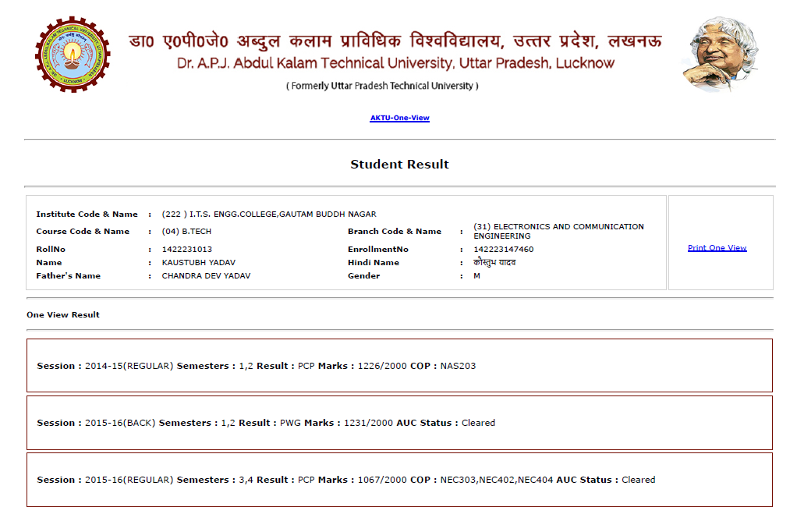Image resolution: width=797 pixels, height=532 pixels.
Task: Open the AKTU-One-View link
Action: tap(399, 118)
